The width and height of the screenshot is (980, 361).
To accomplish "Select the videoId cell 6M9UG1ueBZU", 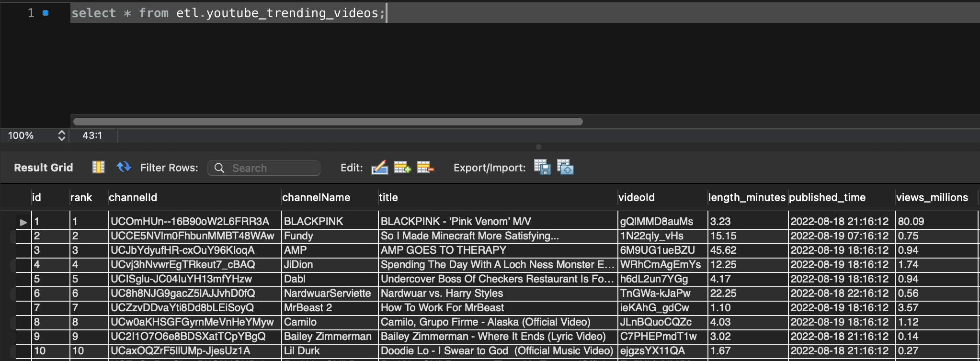I will pyautogui.click(x=662, y=250).
